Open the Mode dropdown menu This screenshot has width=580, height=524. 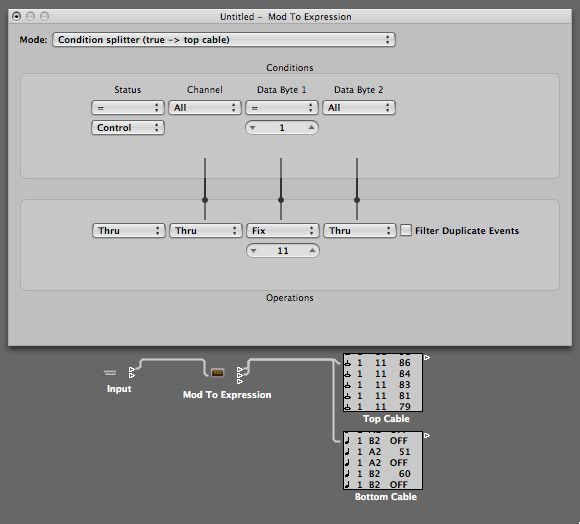pos(224,40)
